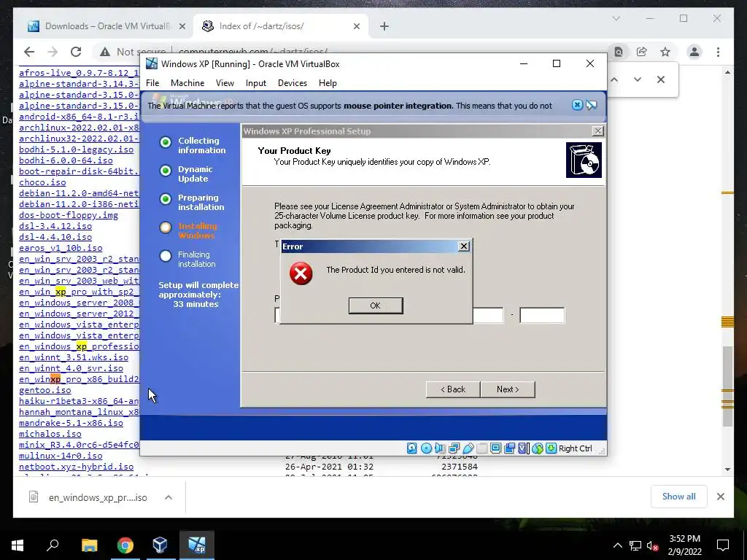
Task: Open the dsl-3.4.12.iso link
Action: tap(55, 226)
